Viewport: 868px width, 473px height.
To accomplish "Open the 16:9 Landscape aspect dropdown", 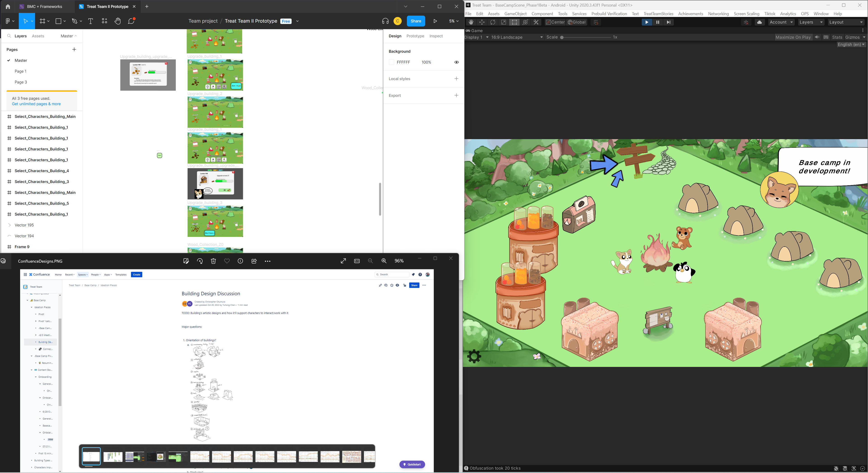I will [517, 37].
